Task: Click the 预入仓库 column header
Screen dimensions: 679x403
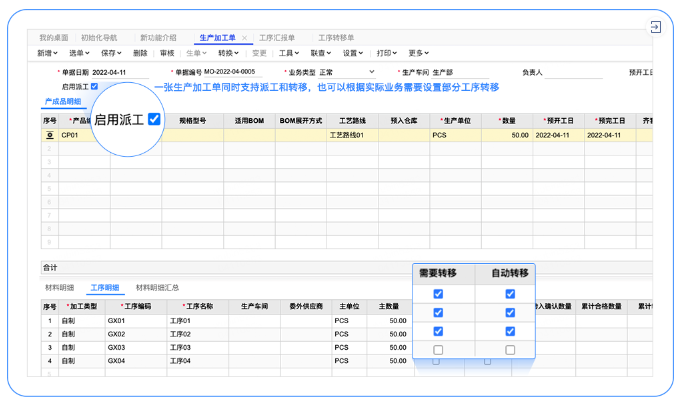Action: (404, 121)
